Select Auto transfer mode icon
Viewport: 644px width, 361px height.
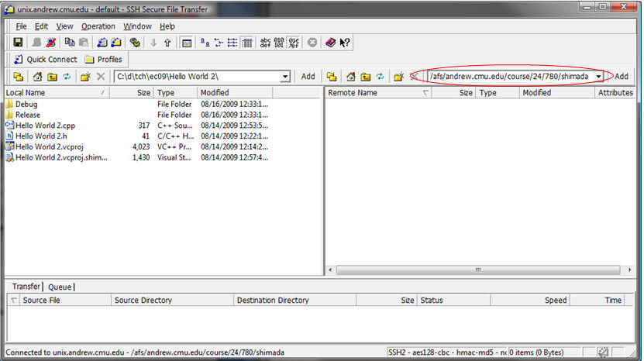(294, 43)
